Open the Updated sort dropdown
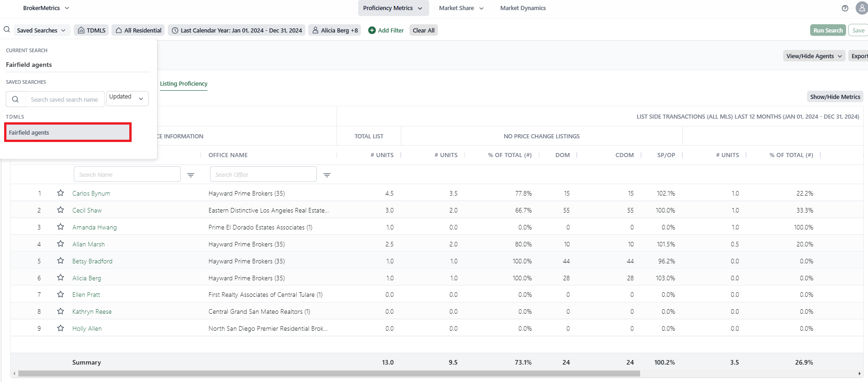The image size is (868, 382). [x=127, y=98]
